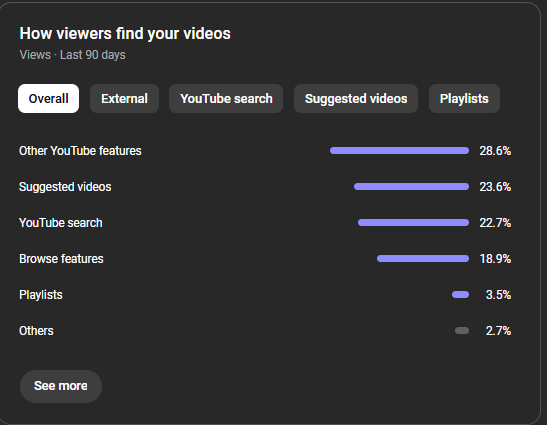This screenshot has height=425, width=547.
Task: Click the 'Suggested videos' row label
Action: pyautogui.click(x=65, y=187)
